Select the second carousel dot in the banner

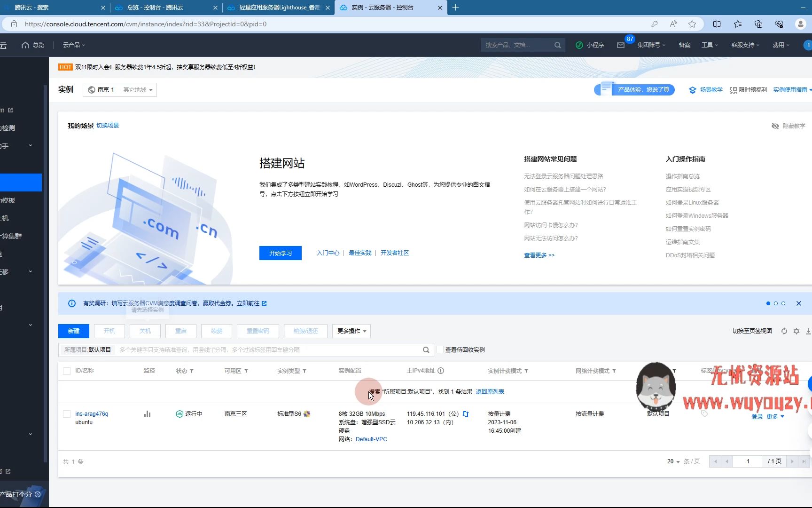point(776,303)
